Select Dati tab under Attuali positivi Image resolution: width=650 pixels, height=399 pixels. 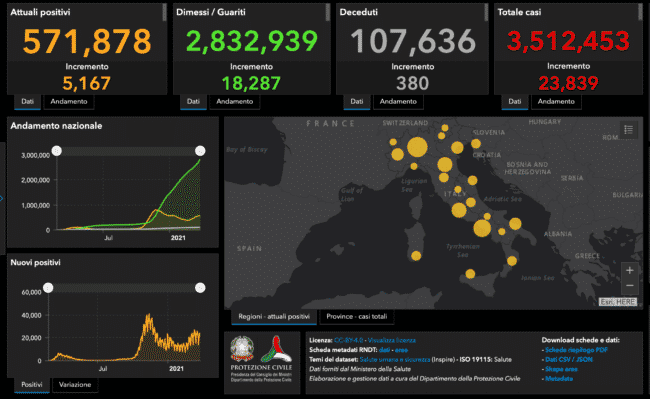point(27,102)
